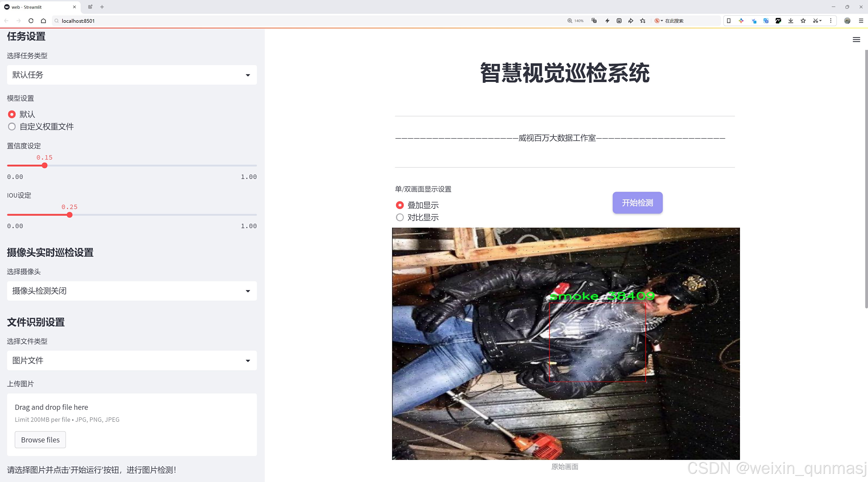This screenshot has width=868, height=482.
Task: Open a new browser tab
Action: coord(102,7)
